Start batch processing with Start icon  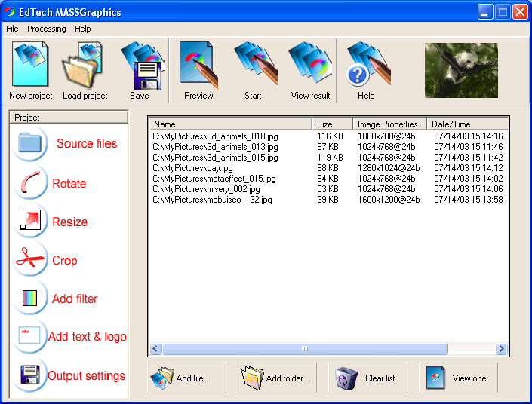tap(256, 63)
